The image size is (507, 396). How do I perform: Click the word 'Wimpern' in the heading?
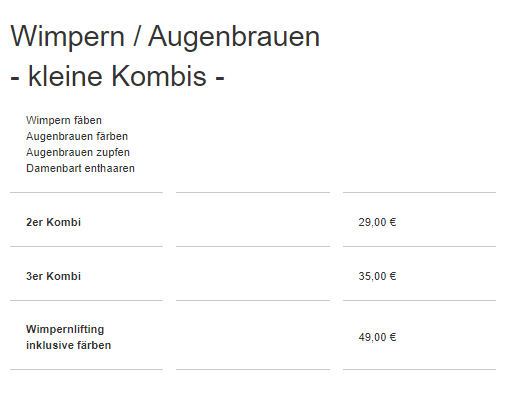(68, 37)
